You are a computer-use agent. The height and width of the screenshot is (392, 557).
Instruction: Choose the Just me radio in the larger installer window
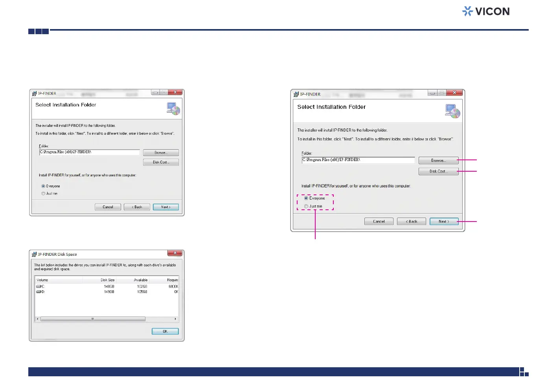pyautogui.click(x=306, y=206)
